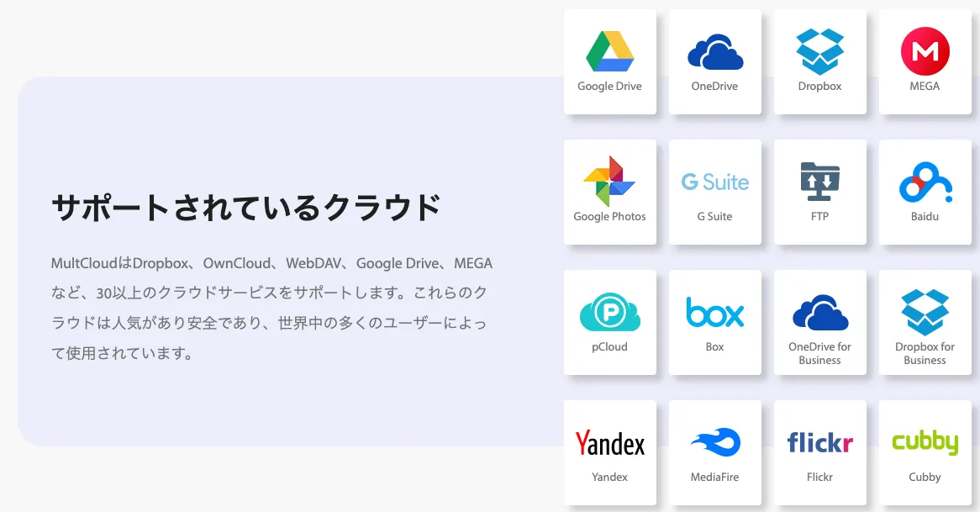Click the "MediaFire" text label

click(714, 478)
